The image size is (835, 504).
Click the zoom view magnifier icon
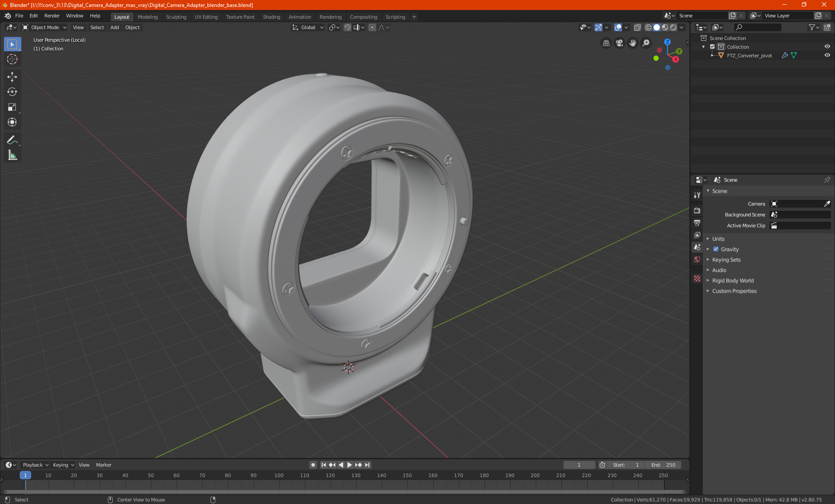tap(646, 43)
